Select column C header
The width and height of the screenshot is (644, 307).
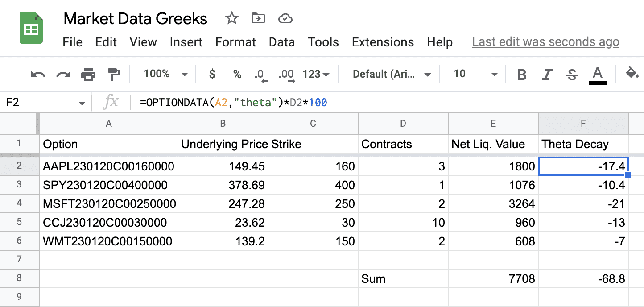pyautogui.click(x=313, y=124)
